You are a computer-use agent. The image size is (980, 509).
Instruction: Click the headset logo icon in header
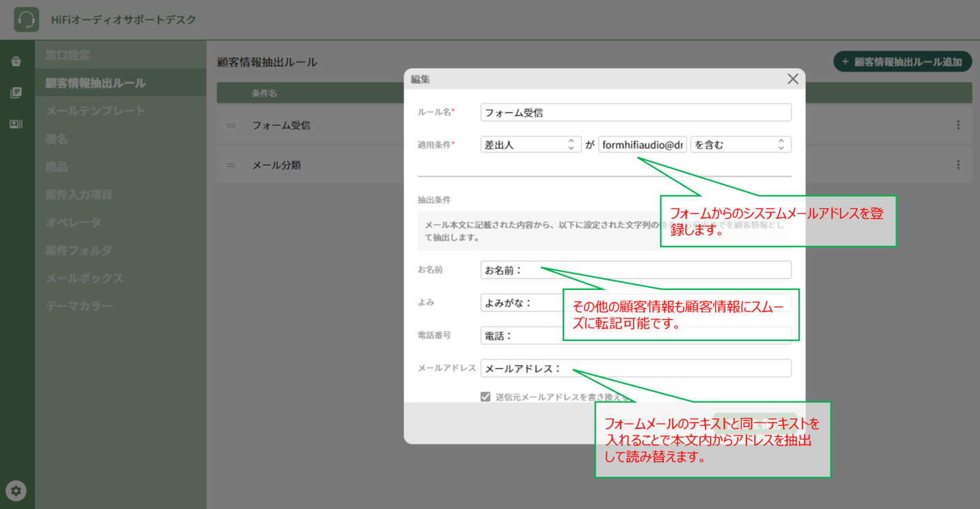[x=26, y=20]
